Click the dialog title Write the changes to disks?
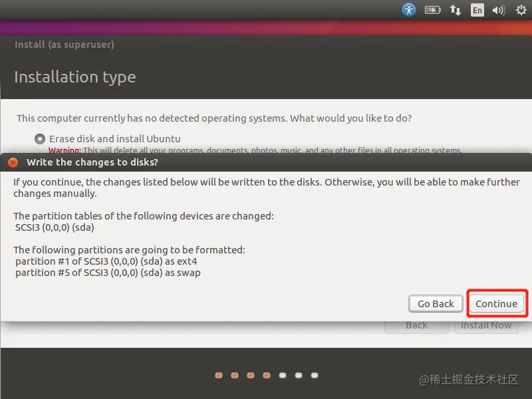 (x=92, y=162)
